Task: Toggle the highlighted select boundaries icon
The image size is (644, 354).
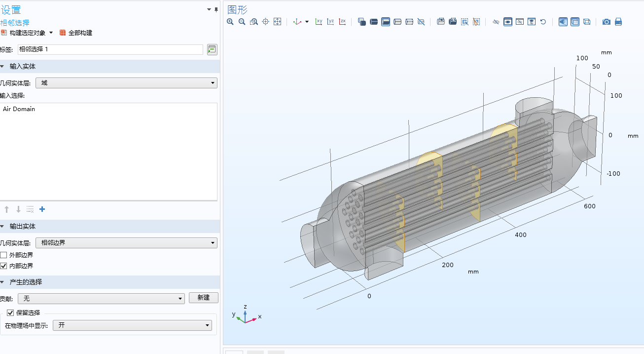Action: [386, 22]
